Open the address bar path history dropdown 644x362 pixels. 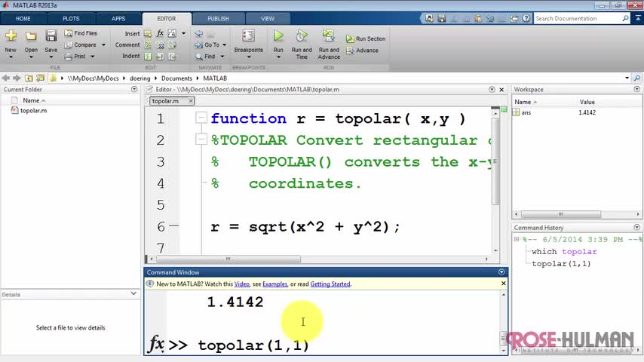coord(627,78)
